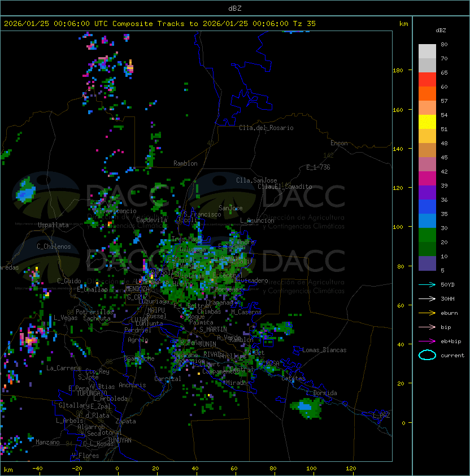Viewport: 470px width, 476px height.
Task: Click the Uspallata place label
Action: [x=53, y=225]
